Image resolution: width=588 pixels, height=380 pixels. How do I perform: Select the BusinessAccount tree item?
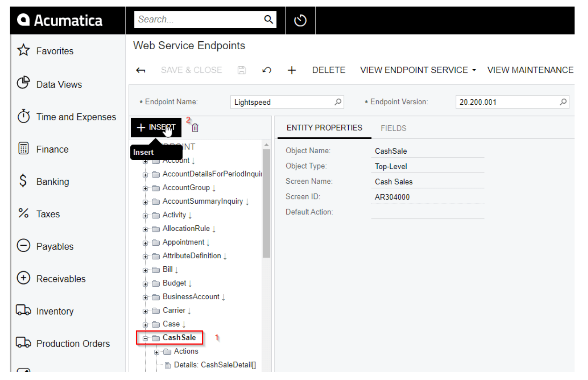point(191,297)
